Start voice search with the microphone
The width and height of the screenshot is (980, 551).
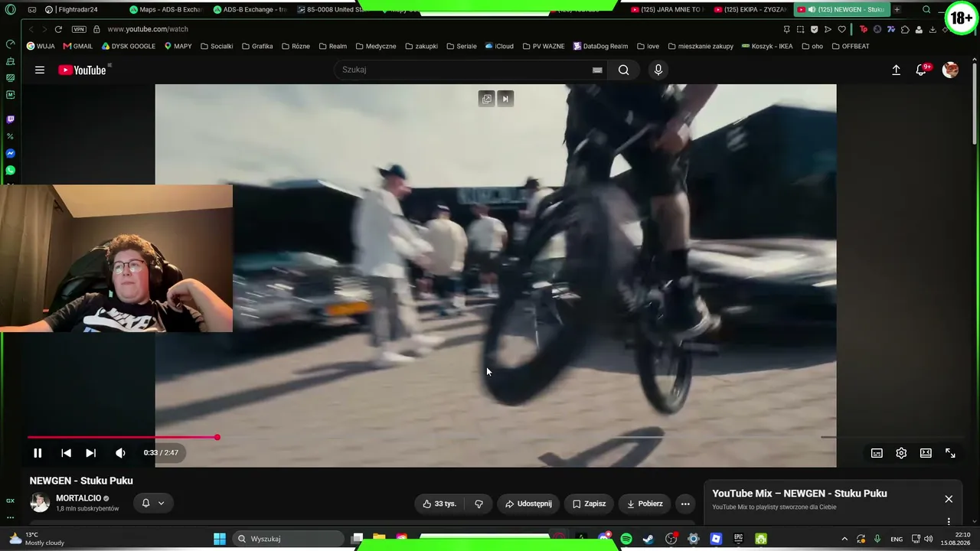(658, 70)
